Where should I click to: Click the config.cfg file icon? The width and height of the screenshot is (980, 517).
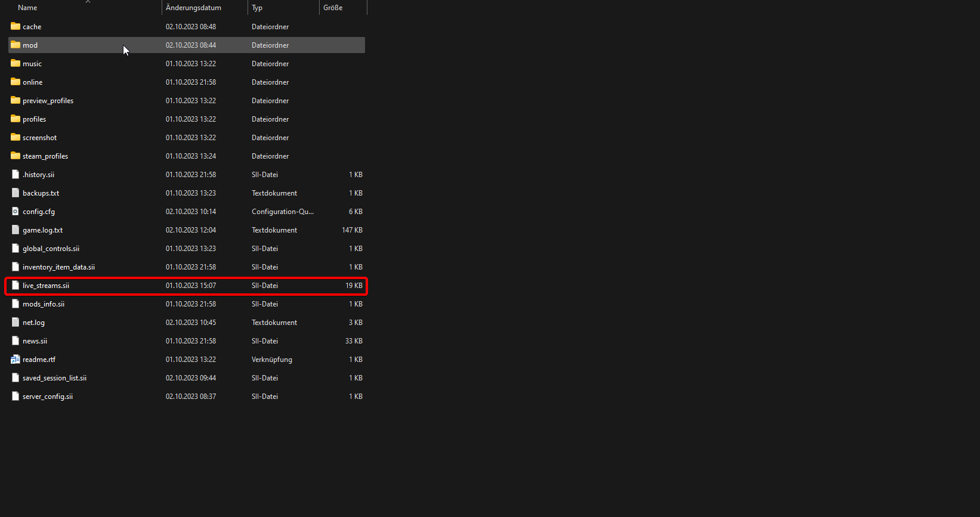16,211
